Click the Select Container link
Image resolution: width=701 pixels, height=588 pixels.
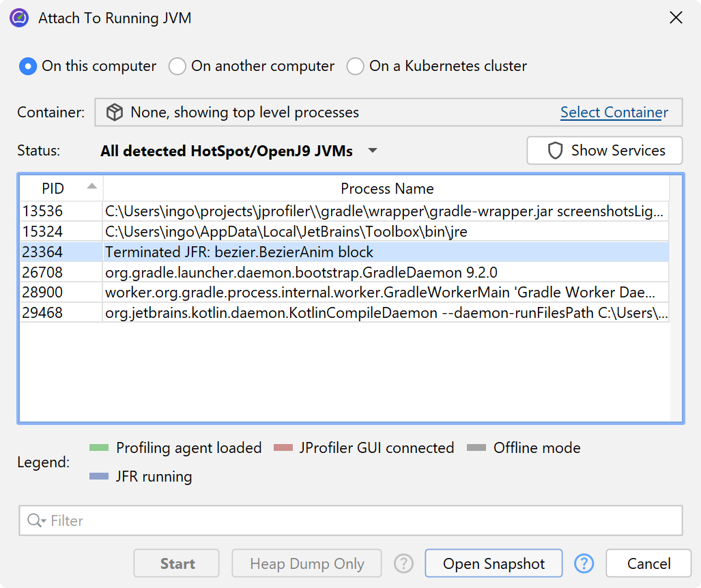tap(614, 113)
